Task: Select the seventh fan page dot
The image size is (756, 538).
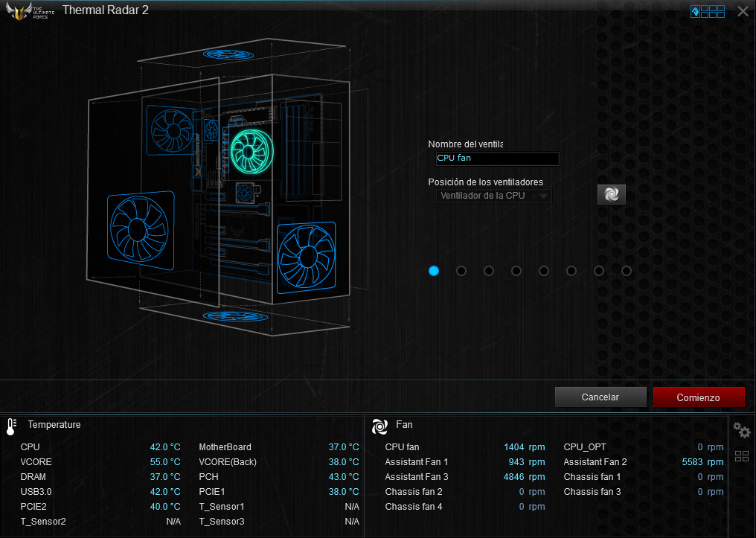Action: 599,271
